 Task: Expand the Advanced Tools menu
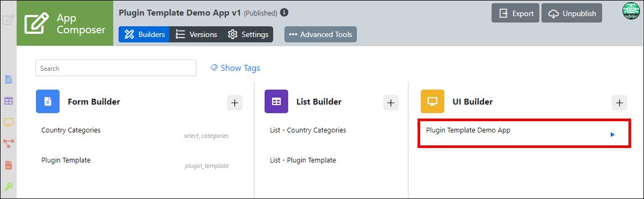click(x=320, y=34)
